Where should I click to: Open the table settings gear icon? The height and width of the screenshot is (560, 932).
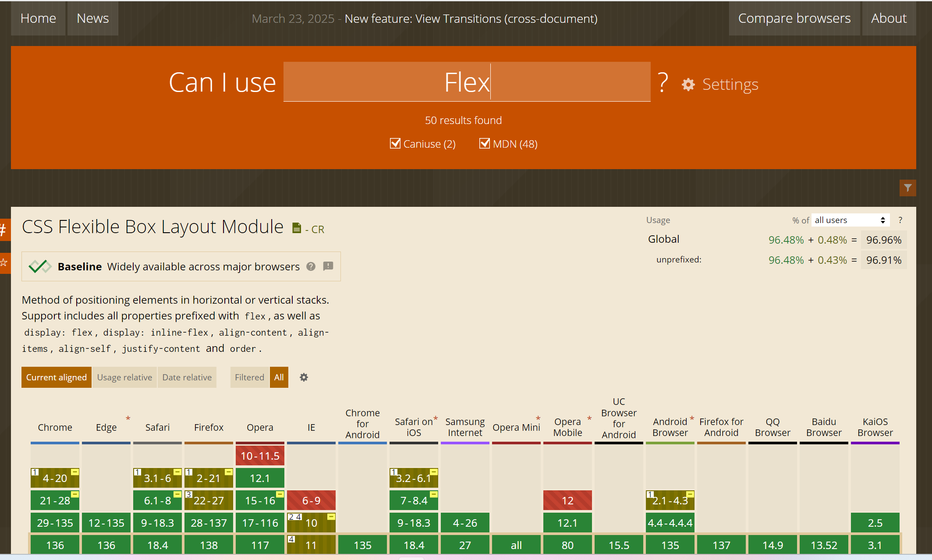pos(304,377)
